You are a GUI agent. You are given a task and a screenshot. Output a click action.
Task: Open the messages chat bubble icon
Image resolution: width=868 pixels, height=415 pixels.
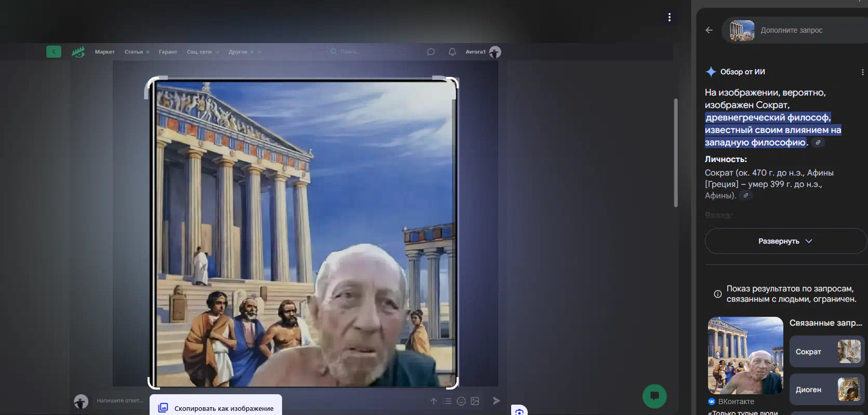[431, 52]
